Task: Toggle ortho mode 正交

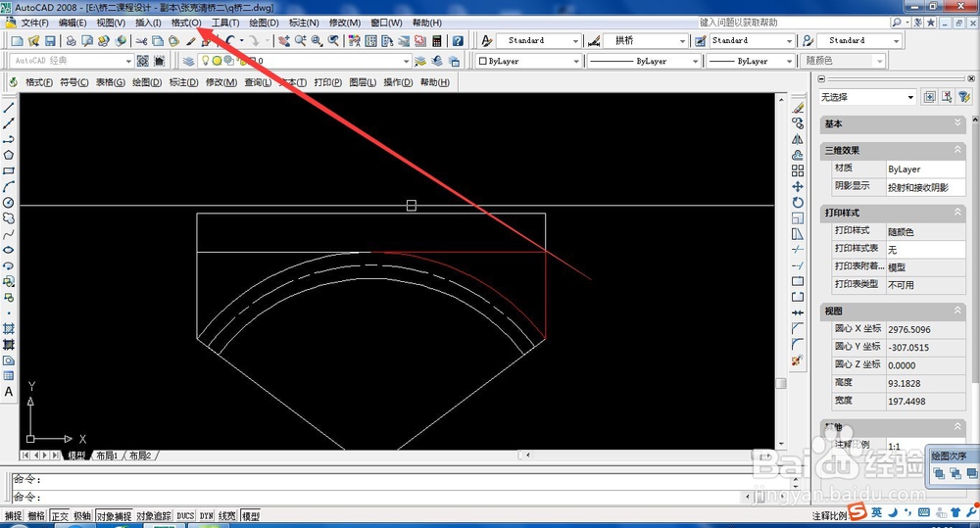Action: 60,516
